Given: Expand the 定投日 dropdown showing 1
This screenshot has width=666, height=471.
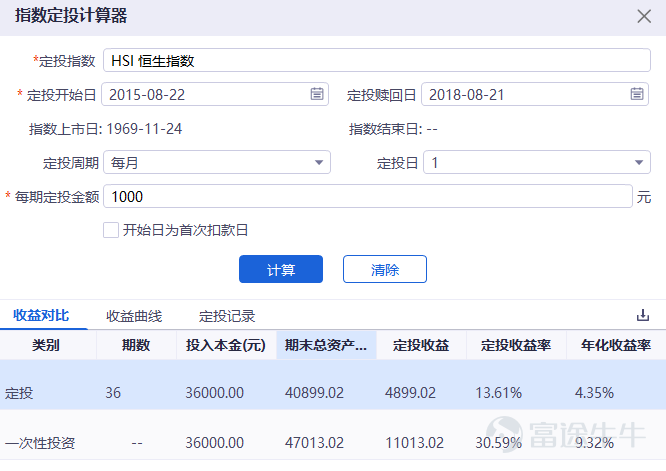Looking at the screenshot, I should coord(638,162).
